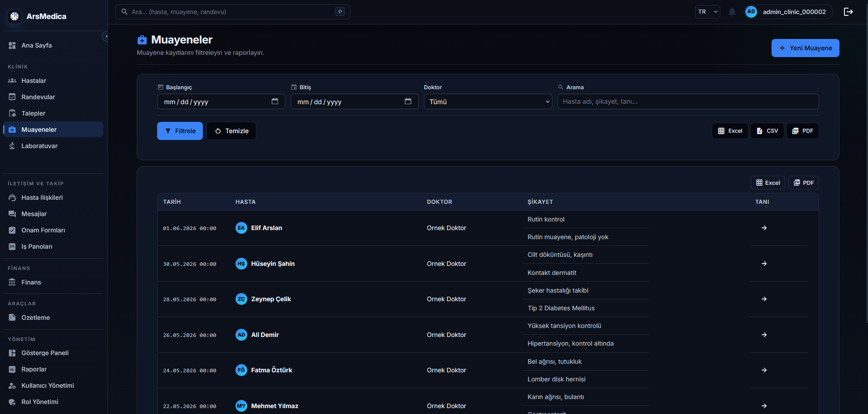
Task: Click Excel button above the table
Action: 768,183
